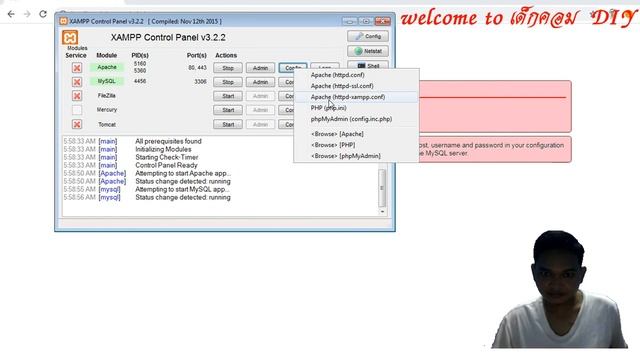
Task: Stop the Apache module
Action: coord(228,68)
